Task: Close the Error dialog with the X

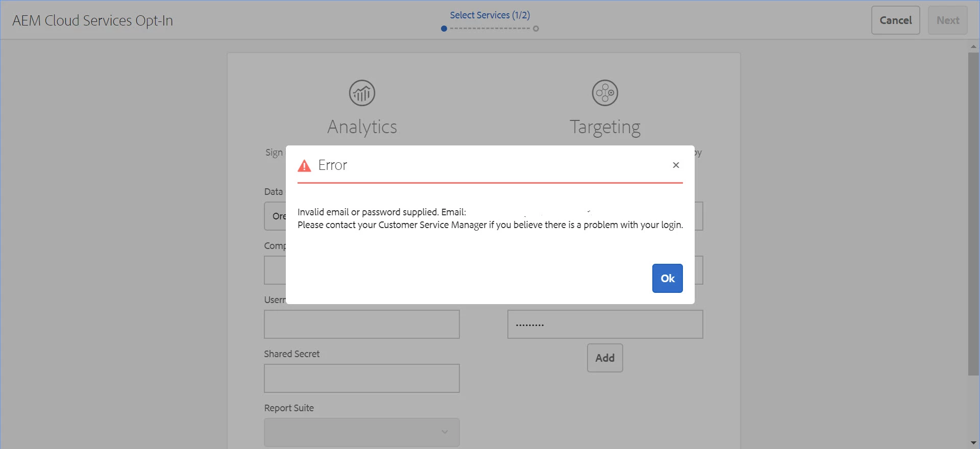Action: point(676,165)
